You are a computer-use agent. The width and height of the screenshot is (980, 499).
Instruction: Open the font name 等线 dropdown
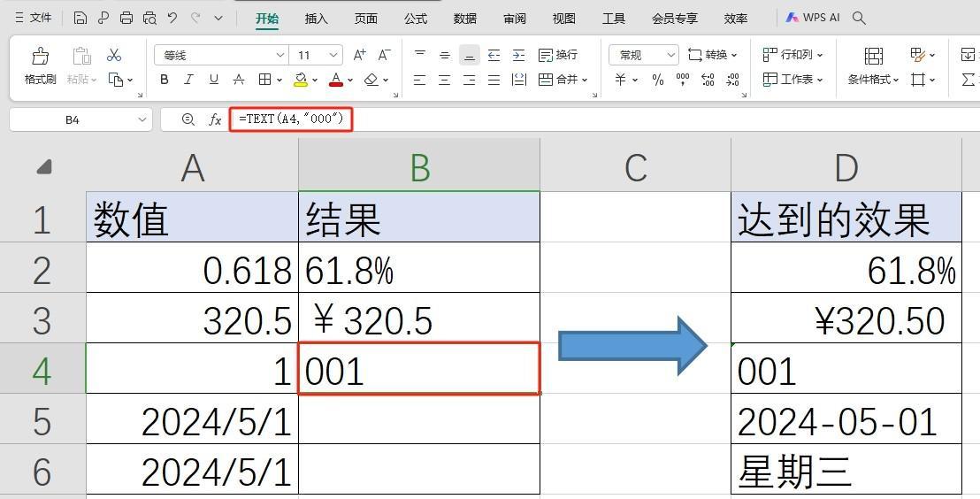click(280, 56)
